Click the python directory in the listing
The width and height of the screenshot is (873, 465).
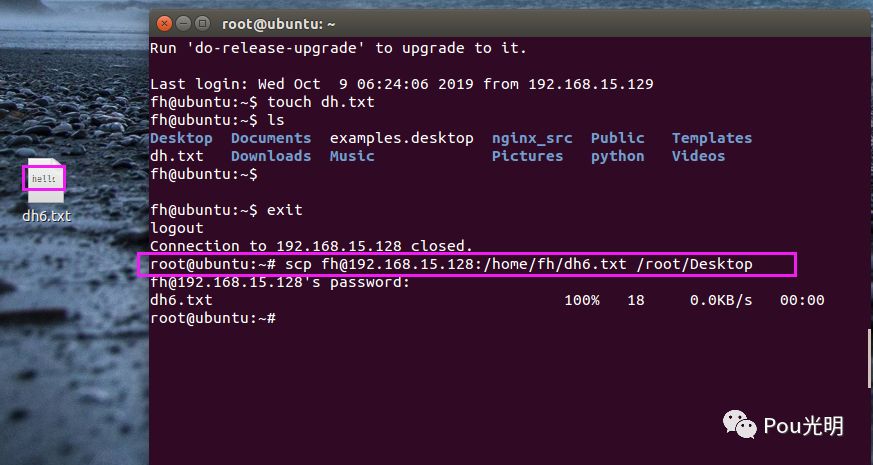(x=617, y=156)
